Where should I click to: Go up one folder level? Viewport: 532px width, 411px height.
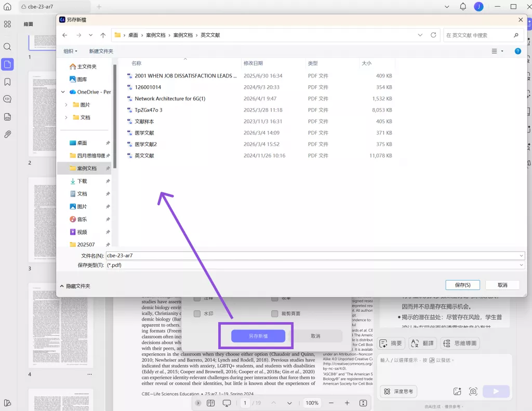[x=103, y=35]
